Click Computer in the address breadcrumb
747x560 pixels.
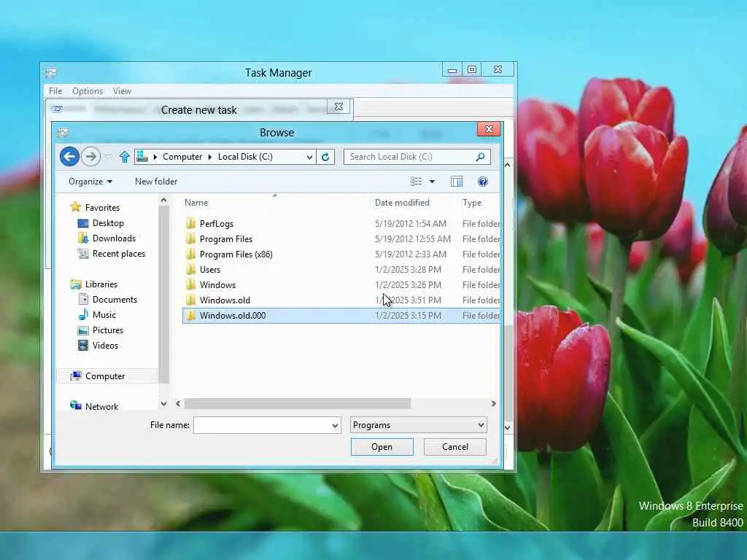[x=182, y=157]
